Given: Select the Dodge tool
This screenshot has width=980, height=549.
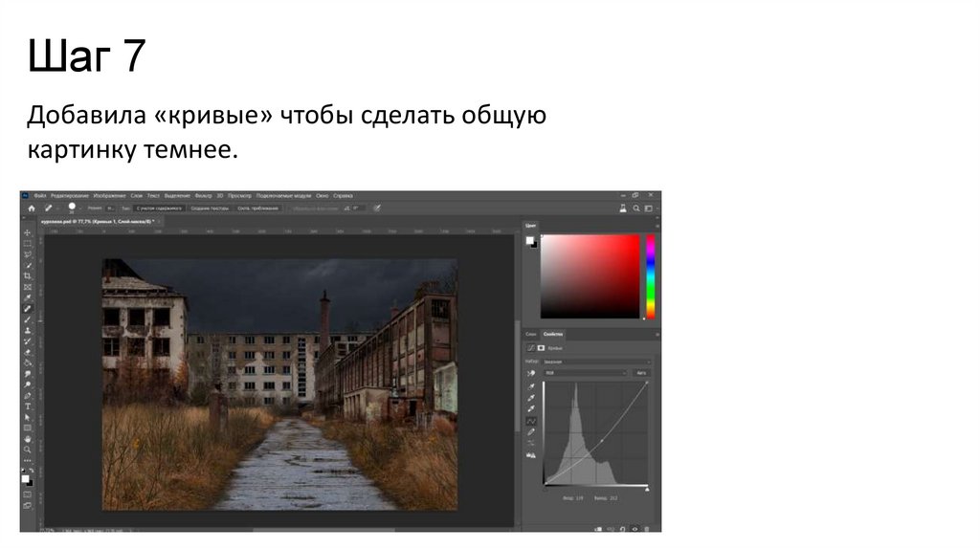Looking at the screenshot, I should click(x=27, y=384).
